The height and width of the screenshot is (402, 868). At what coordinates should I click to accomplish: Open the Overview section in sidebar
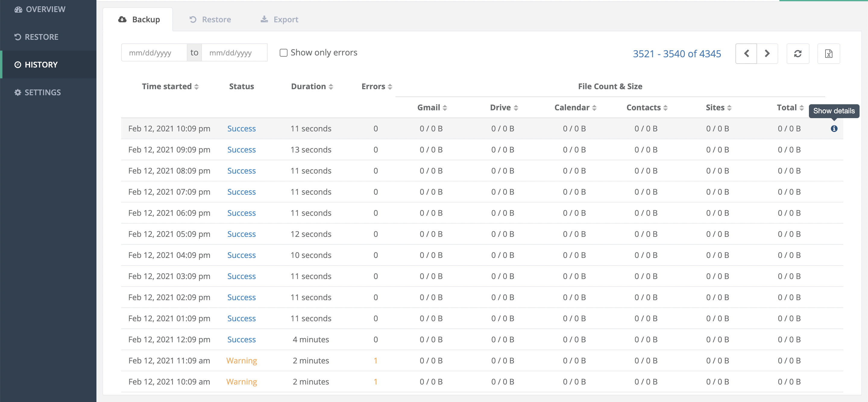coord(40,9)
